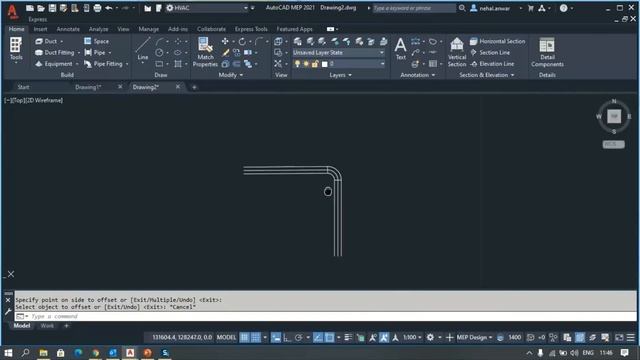Image resolution: width=640 pixels, height=360 pixels.
Task: Switch to the Drawing1 file tab
Action: click(89, 87)
